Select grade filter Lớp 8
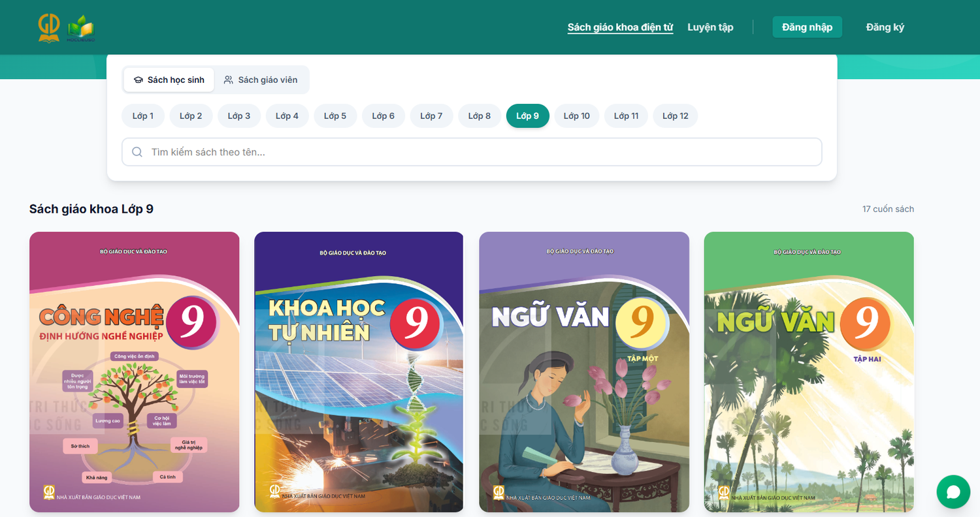980x517 pixels. (480, 116)
